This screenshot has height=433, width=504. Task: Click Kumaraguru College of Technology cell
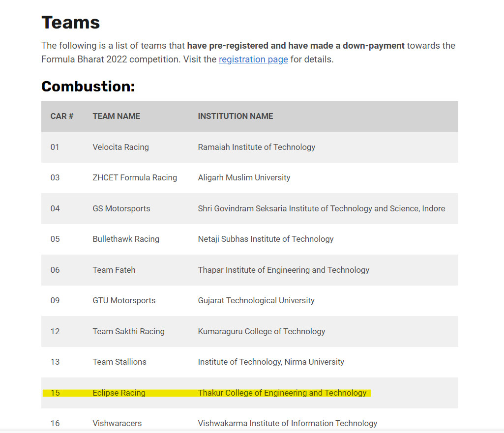coord(261,331)
